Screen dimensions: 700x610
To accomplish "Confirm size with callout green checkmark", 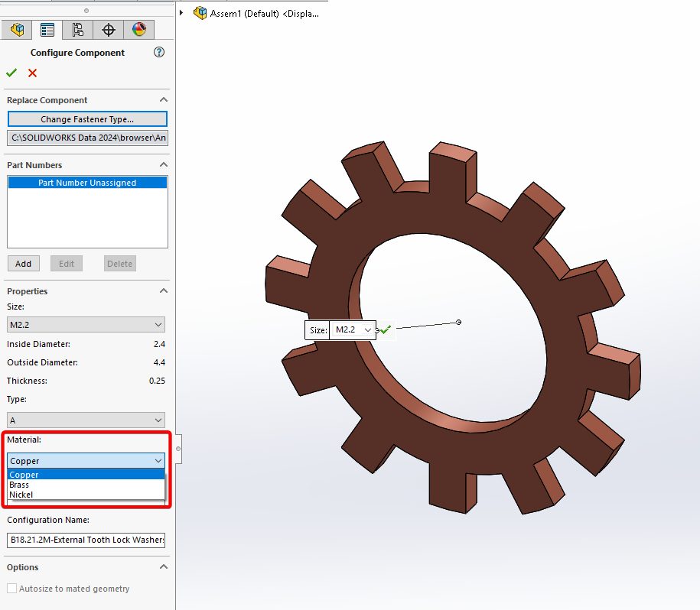I will coord(386,330).
